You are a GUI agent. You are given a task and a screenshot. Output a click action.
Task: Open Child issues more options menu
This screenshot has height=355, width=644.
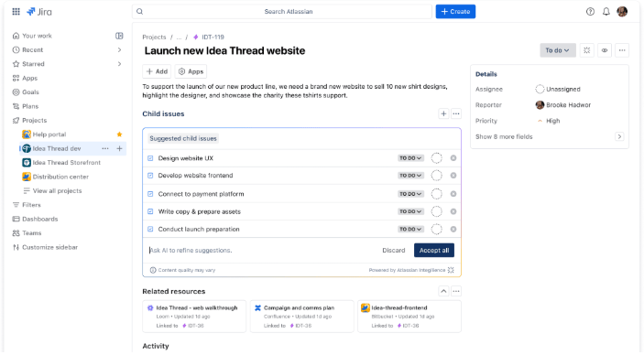tap(456, 113)
